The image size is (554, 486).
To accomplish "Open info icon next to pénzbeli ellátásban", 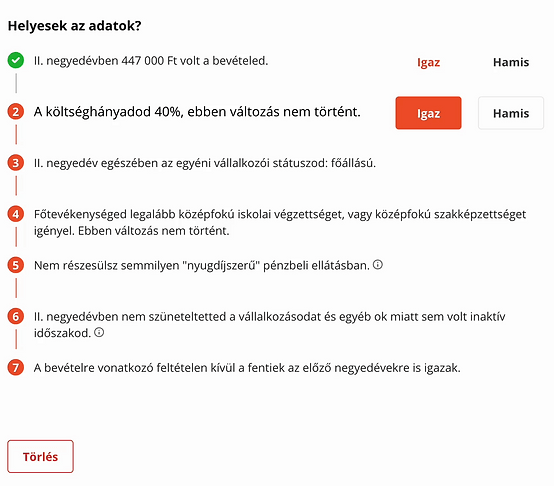I will point(378,265).
